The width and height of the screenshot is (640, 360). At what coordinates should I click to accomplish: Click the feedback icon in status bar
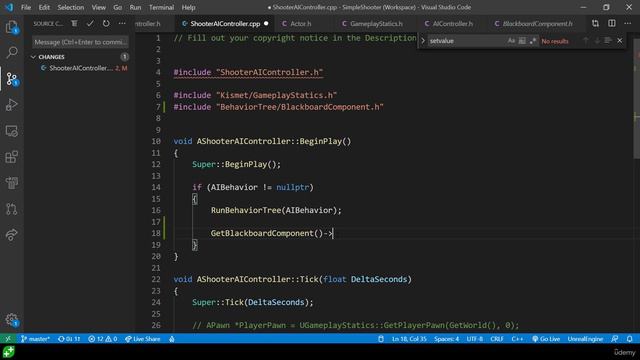(615, 339)
